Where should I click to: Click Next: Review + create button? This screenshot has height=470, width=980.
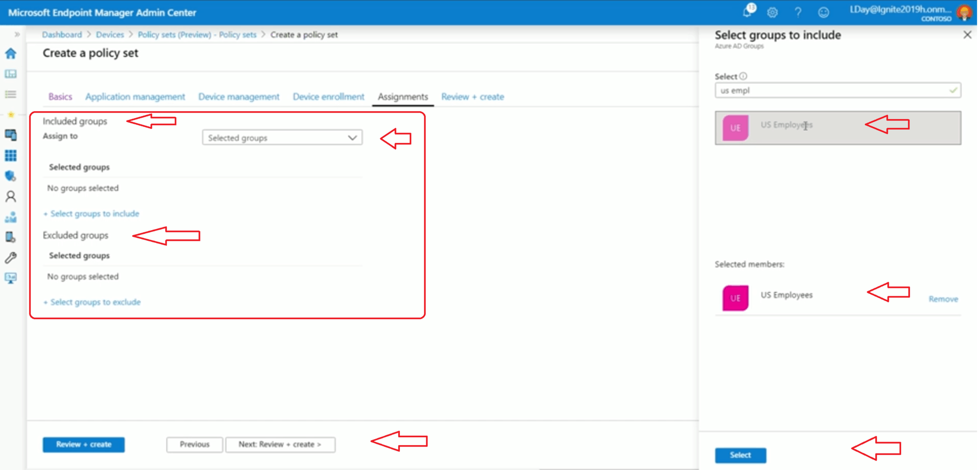click(x=280, y=445)
